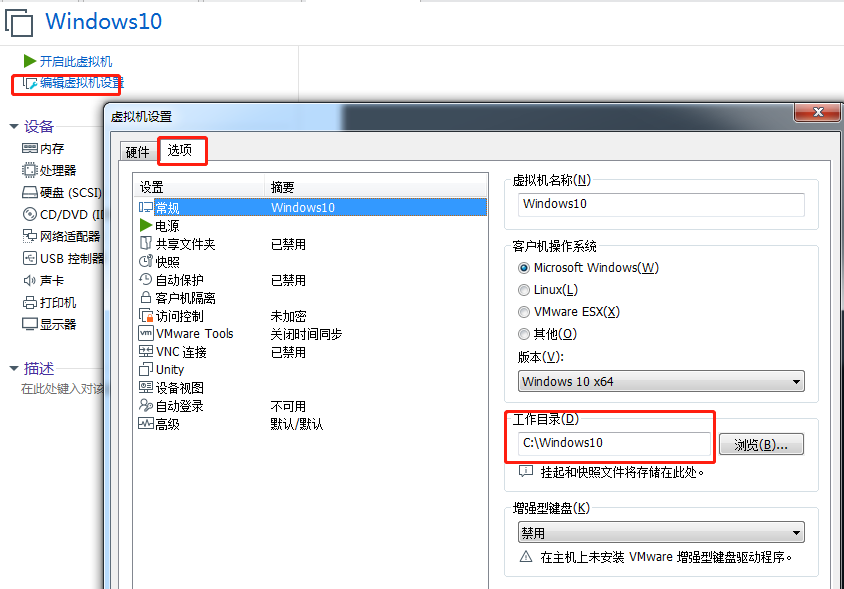Screen dimensions: 844x589
Task: Open the 版本 Windows 10 x64 dropdown
Action: point(661,382)
